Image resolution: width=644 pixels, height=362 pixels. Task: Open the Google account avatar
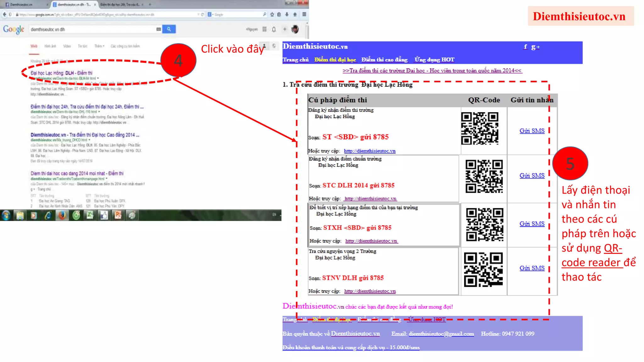point(295,29)
